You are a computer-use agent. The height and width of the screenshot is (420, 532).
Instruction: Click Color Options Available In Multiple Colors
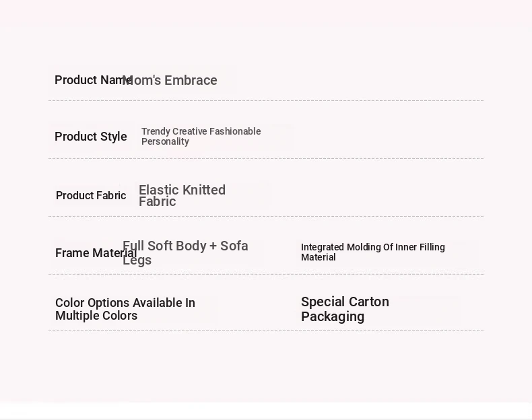[x=125, y=310]
